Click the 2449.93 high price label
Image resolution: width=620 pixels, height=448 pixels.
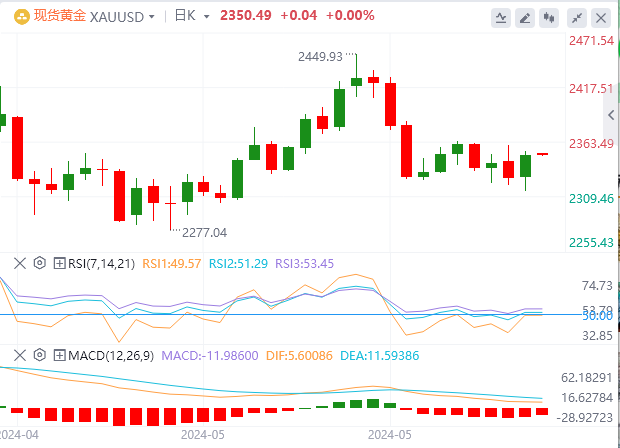click(320, 57)
